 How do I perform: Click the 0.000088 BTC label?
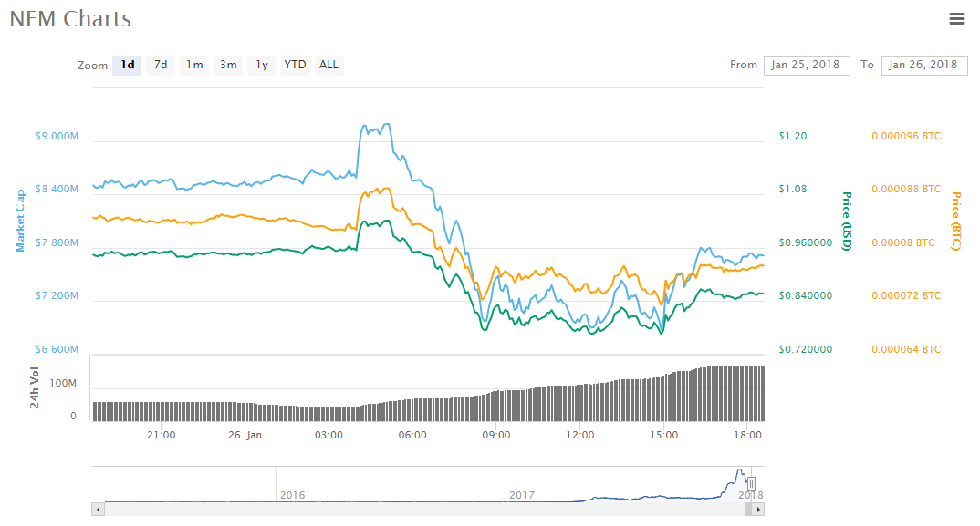tap(906, 190)
